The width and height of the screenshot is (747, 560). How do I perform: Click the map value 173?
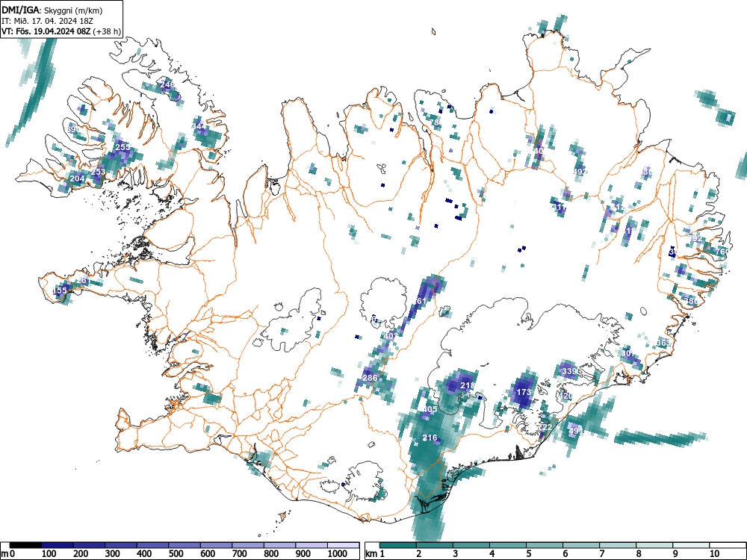524,392
